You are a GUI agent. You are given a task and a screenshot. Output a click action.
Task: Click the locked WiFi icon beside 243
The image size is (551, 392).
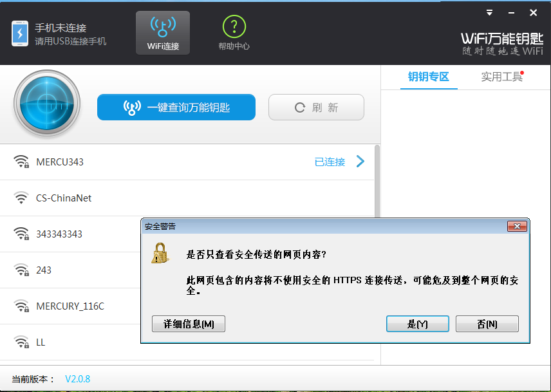(21, 270)
